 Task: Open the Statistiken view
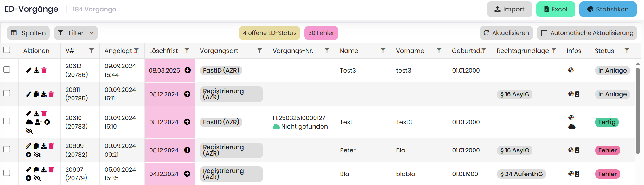tap(608, 9)
